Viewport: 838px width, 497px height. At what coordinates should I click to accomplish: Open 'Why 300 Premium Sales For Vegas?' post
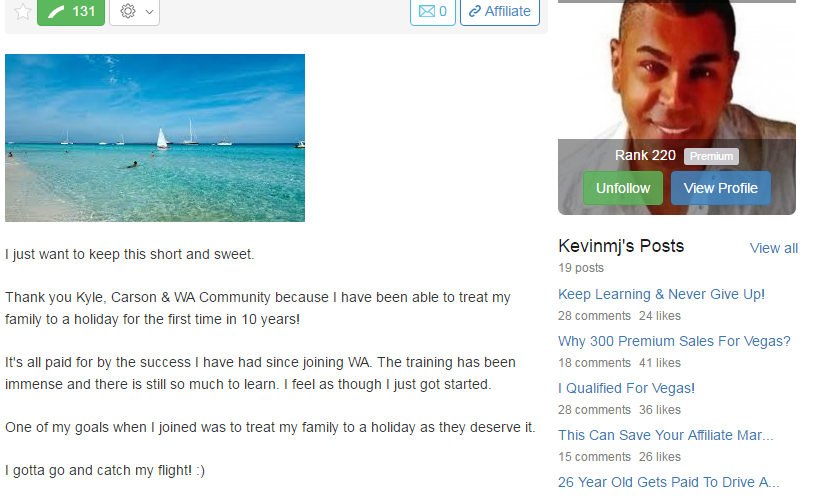674,341
